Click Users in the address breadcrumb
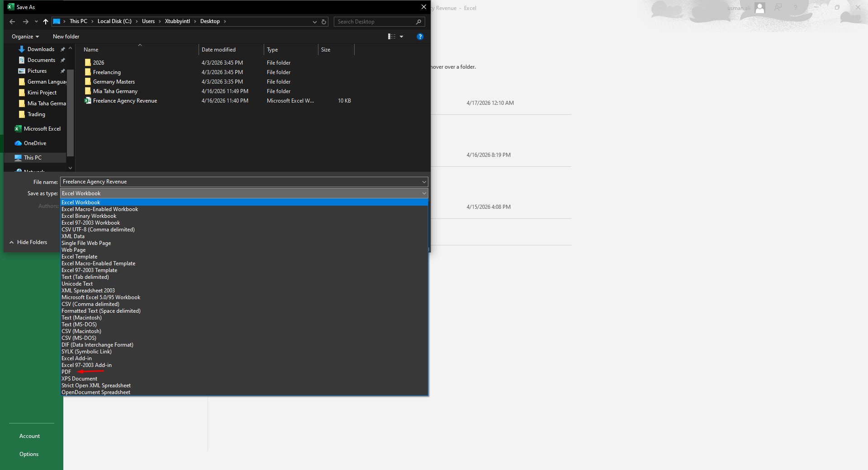The height and width of the screenshot is (470, 868). click(148, 22)
